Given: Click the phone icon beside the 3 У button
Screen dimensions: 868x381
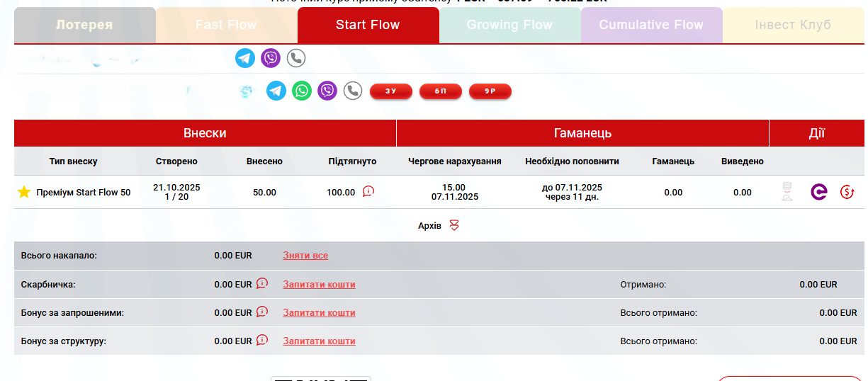Looking at the screenshot, I should [x=353, y=91].
